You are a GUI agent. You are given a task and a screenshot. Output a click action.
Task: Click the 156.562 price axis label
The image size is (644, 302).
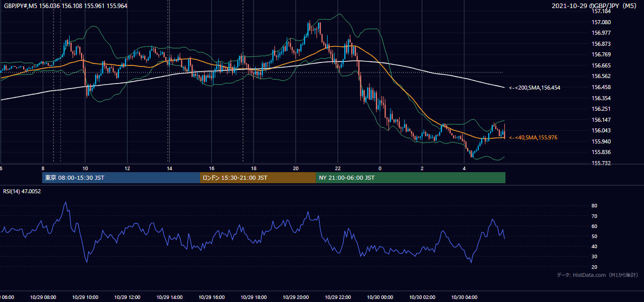[601, 76]
